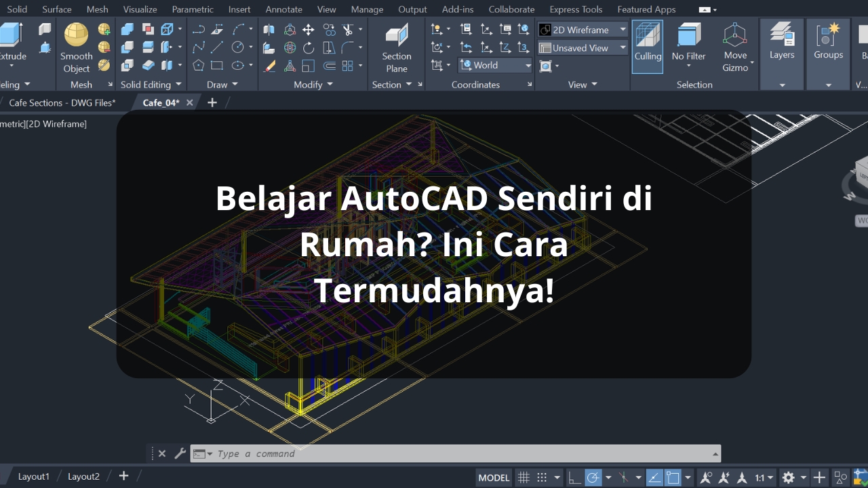Toggle polar tracking in status bar
Viewport: 868px width, 488px height.
pos(593,477)
